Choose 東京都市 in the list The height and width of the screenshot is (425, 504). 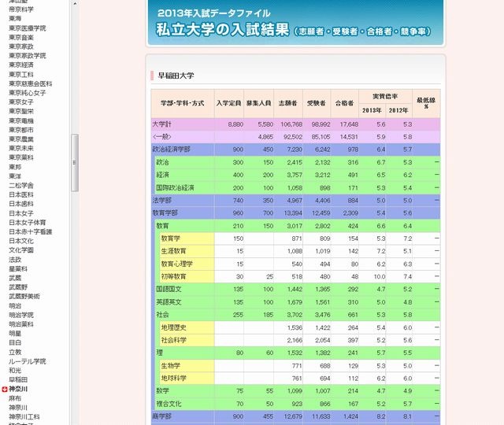pos(21,130)
